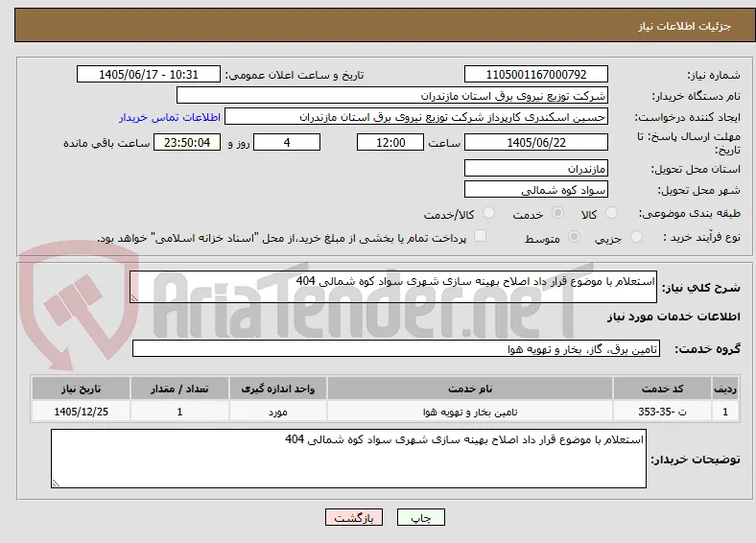Click the delivery city field سواد کوه شمالی
This screenshot has width=756, height=543.
click(x=536, y=190)
